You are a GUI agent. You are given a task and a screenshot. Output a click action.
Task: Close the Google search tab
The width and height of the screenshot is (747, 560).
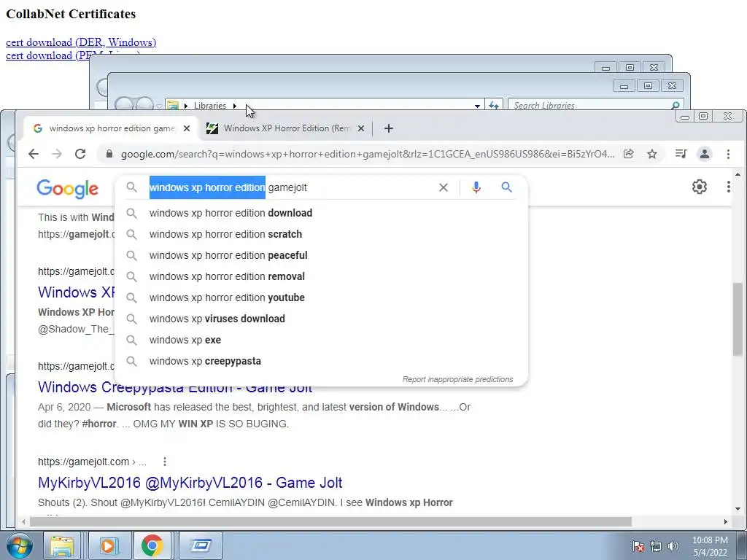tap(187, 128)
